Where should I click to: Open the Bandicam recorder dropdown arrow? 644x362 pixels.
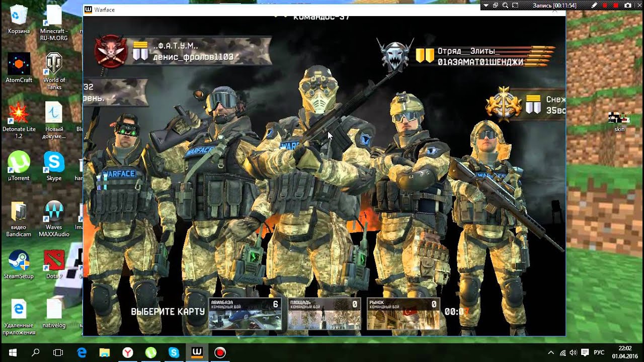click(485, 5)
